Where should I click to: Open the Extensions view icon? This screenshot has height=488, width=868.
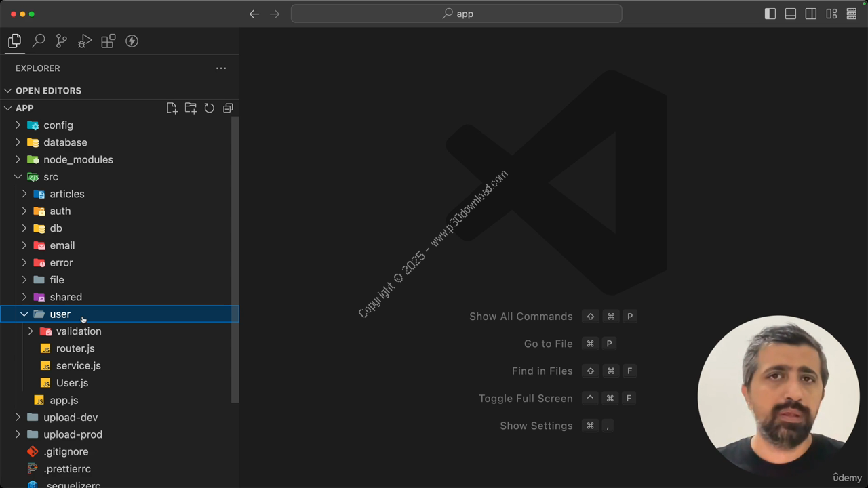pyautogui.click(x=108, y=41)
